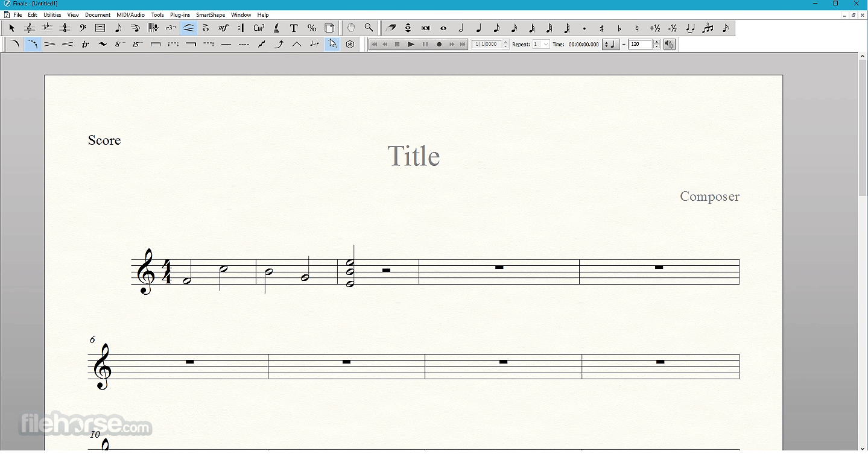Pause playback
Viewport: 868px width, 454px height.
click(x=425, y=44)
